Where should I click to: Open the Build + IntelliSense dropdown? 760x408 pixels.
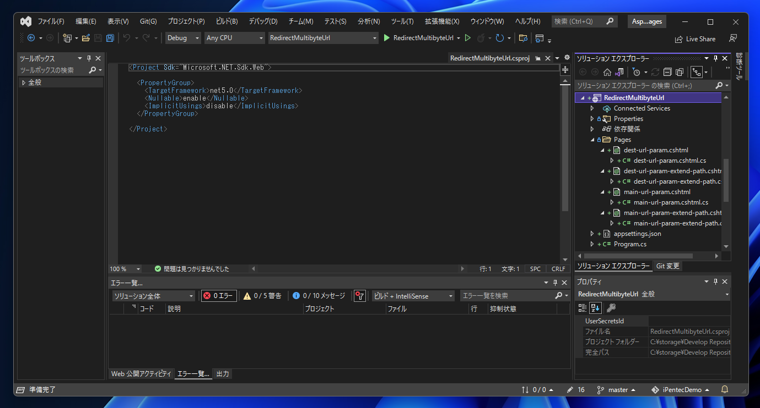coord(413,296)
